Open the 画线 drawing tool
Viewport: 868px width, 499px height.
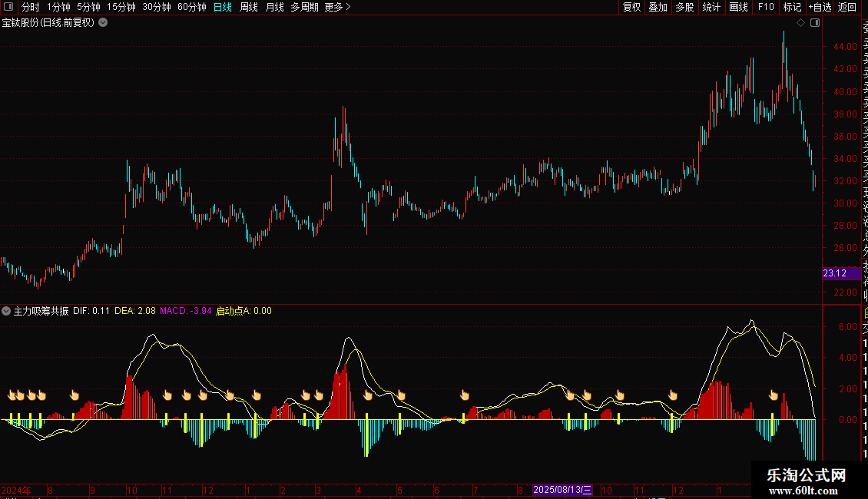(x=738, y=7)
